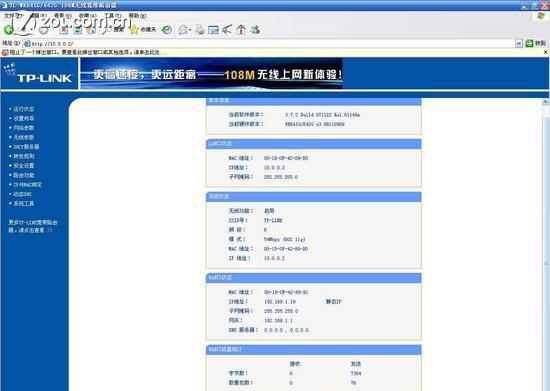This screenshot has width=550, height=391.
Task: Click the green Back arrow button
Action: (9, 30)
